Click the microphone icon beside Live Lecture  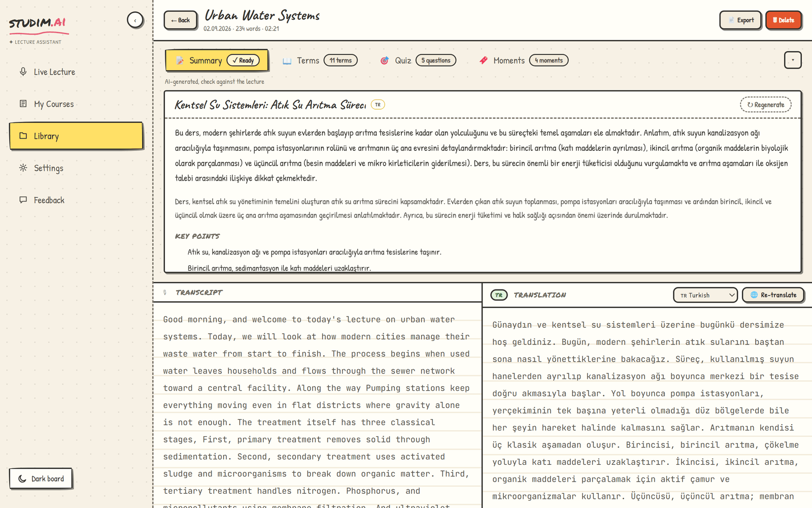point(23,72)
